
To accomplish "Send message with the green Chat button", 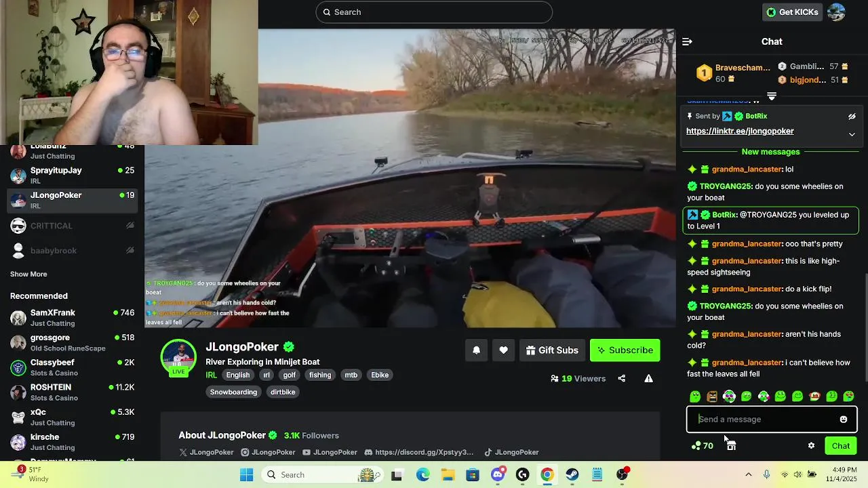I will point(841,446).
